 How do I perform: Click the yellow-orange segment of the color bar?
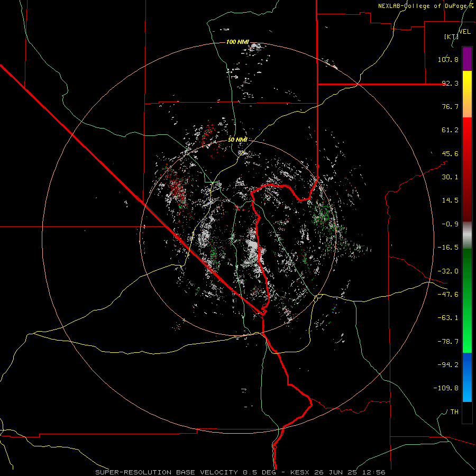pos(467,94)
